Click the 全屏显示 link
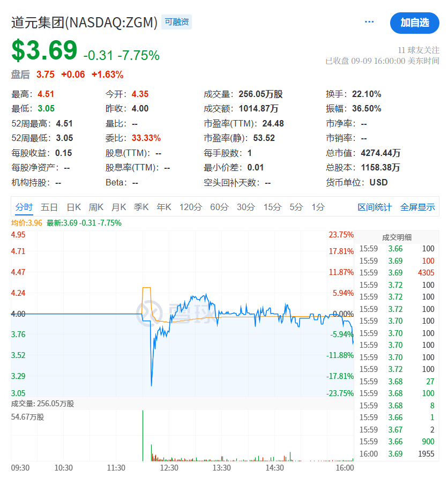The width and height of the screenshot is (448, 477). pyautogui.click(x=417, y=207)
